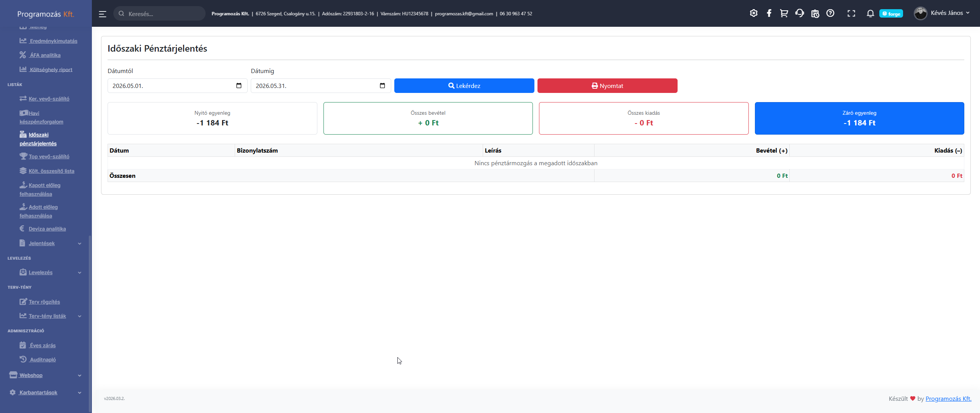980x413 pixels.
Task: Click the Éves zárás calendar check icon
Action: (x=23, y=345)
